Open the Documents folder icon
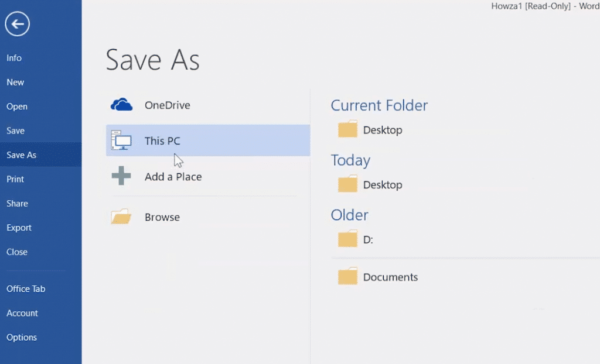Screen dimensions: 600x364 point(347,276)
